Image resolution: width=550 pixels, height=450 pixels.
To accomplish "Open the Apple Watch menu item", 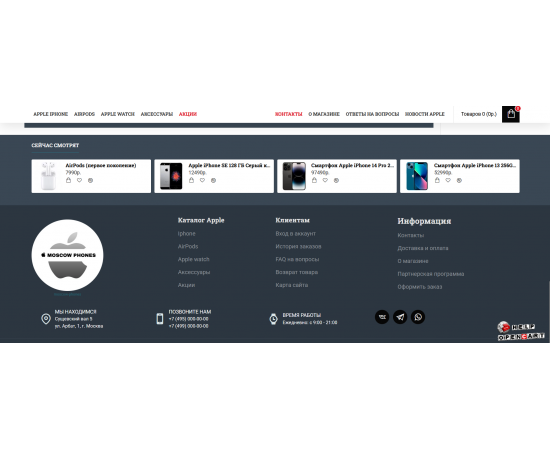I will point(118,114).
